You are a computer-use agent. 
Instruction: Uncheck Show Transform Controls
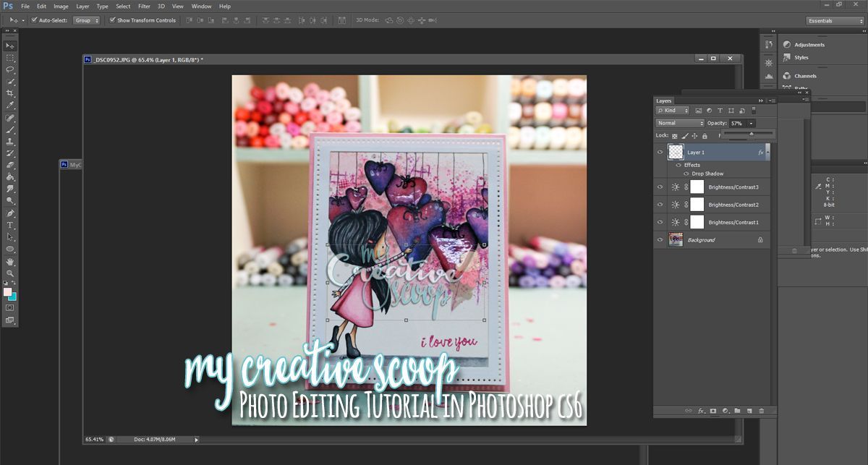(x=112, y=20)
